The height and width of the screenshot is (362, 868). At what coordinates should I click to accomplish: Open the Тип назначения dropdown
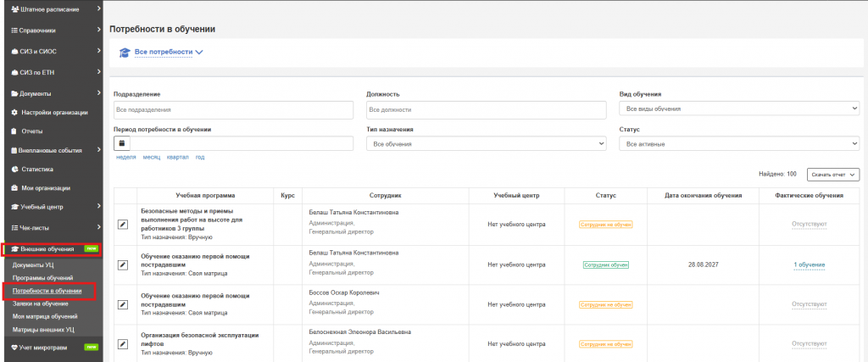coord(486,144)
